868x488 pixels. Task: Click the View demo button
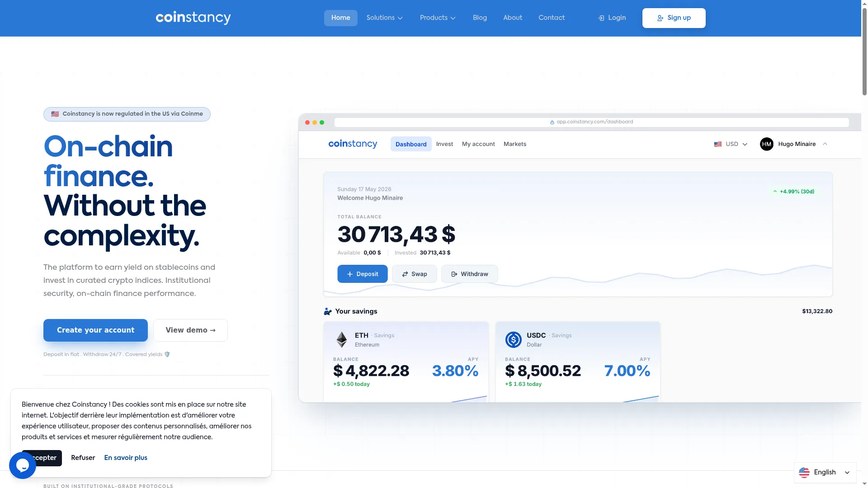click(x=190, y=330)
